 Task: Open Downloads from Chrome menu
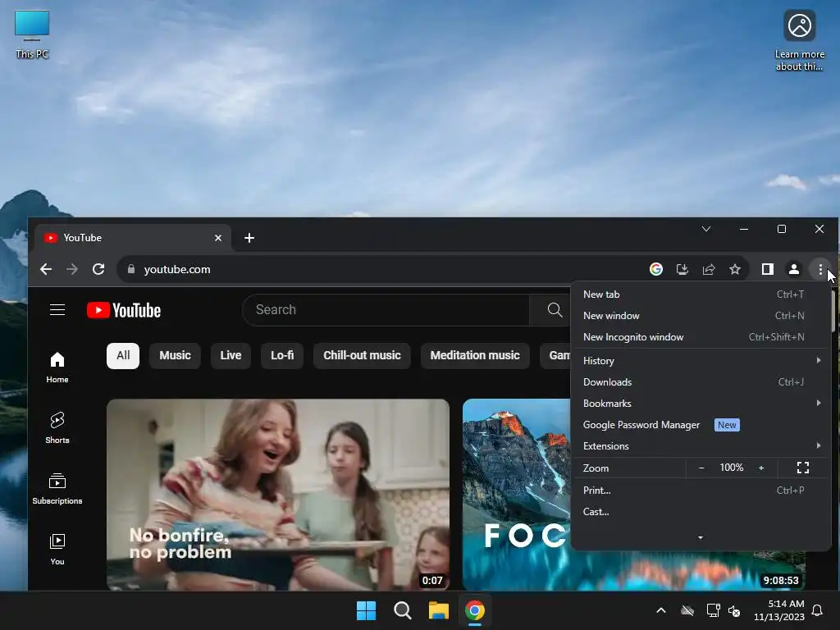coord(701,382)
